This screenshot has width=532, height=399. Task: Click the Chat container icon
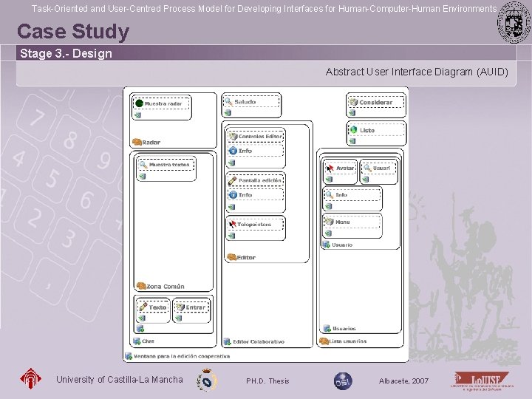[137, 341]
